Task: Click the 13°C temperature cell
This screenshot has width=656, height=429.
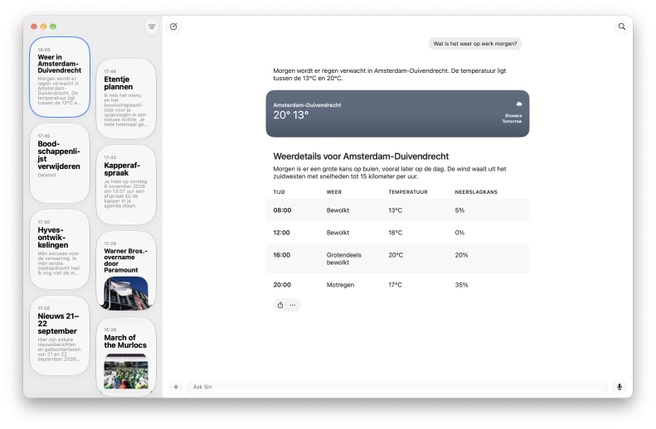Action: tap(395, 211)
